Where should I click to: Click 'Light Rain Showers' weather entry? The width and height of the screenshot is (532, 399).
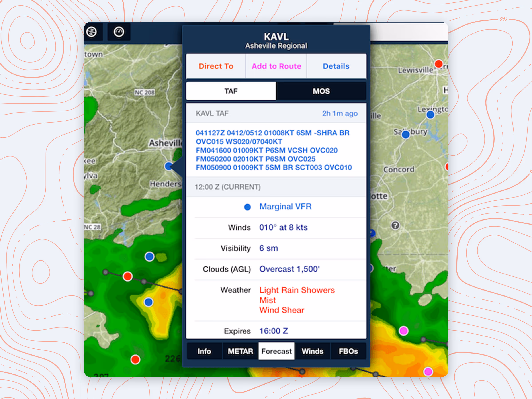tap(297, 290)
